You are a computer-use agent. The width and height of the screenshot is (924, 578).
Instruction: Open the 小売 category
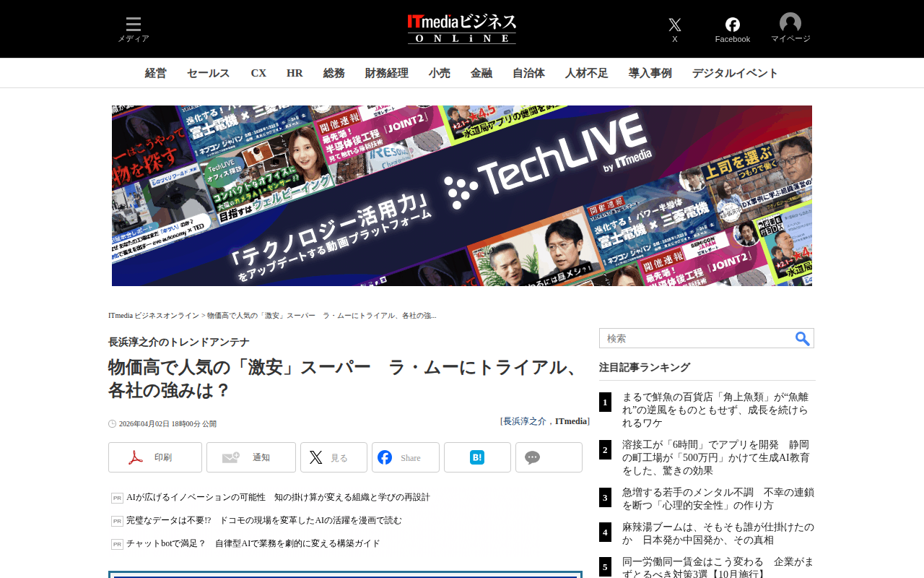[440, 73]
